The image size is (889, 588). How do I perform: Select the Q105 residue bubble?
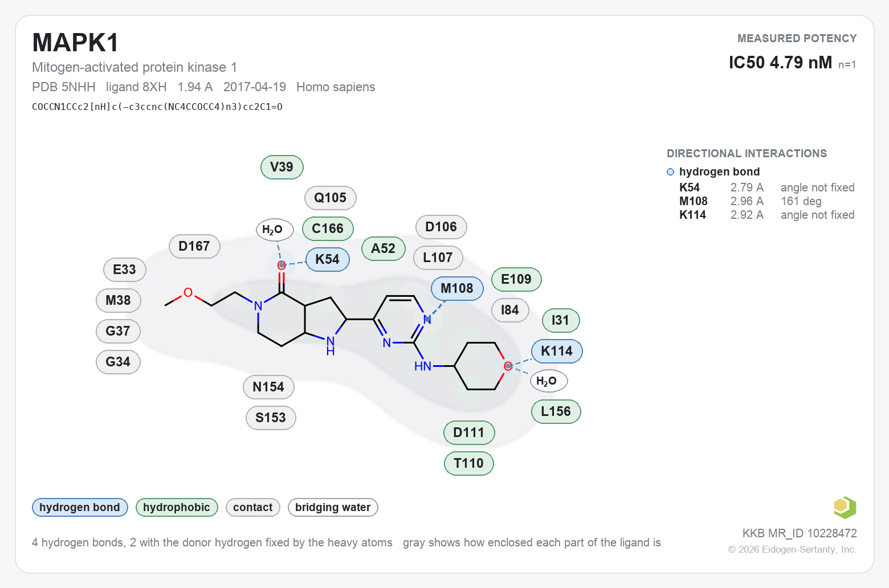(x=331, y=198)
